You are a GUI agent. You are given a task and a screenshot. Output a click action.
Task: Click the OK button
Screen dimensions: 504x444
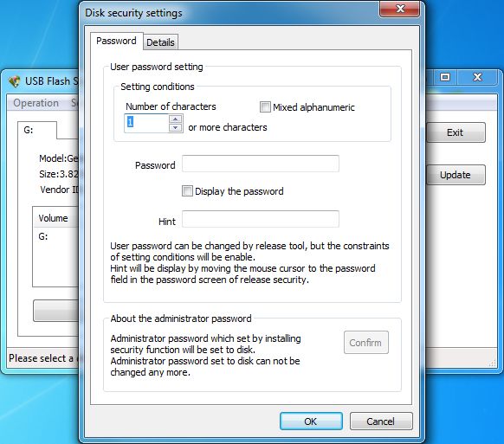(x=311, y=421)
